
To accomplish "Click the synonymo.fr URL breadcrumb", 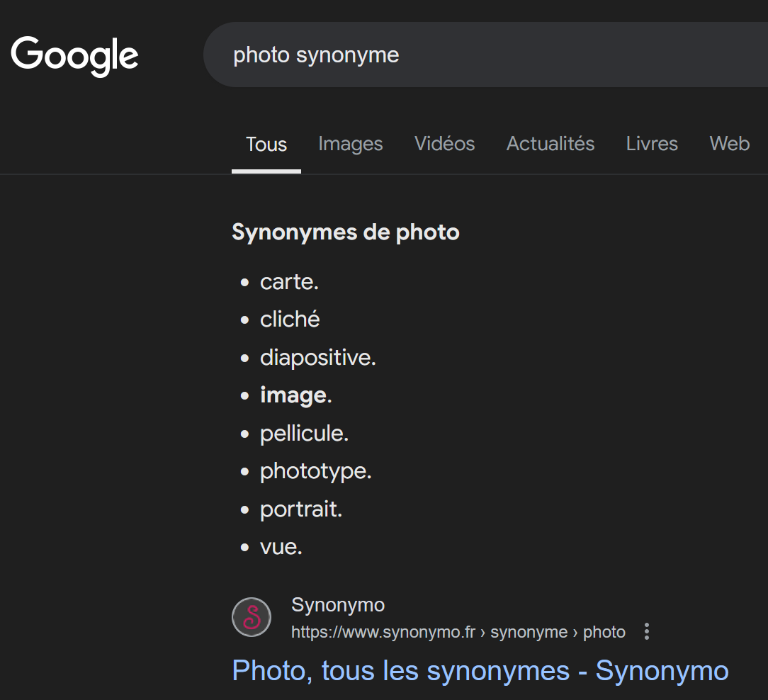I will tap(458, 632).
